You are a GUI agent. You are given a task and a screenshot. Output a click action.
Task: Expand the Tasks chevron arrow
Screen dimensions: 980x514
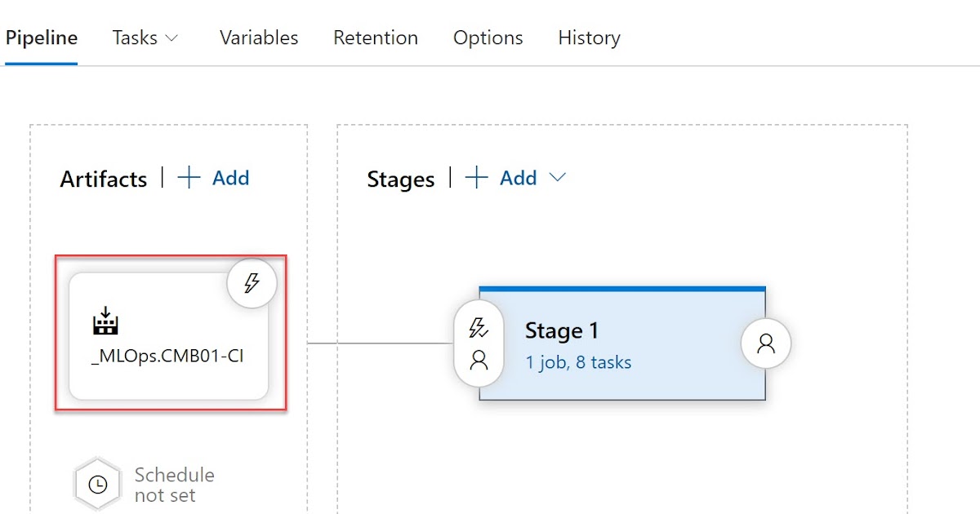171,38
